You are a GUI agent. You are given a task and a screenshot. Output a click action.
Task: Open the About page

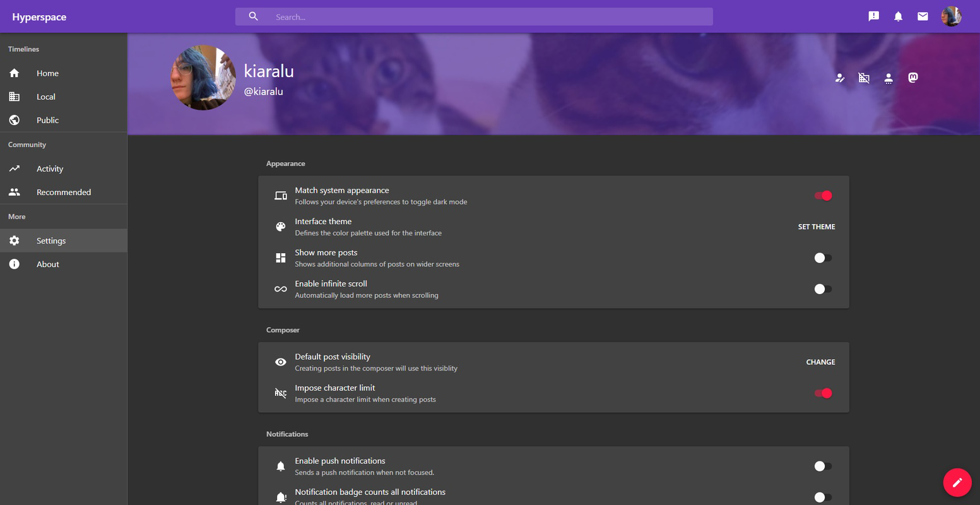[x=63, y=264]
